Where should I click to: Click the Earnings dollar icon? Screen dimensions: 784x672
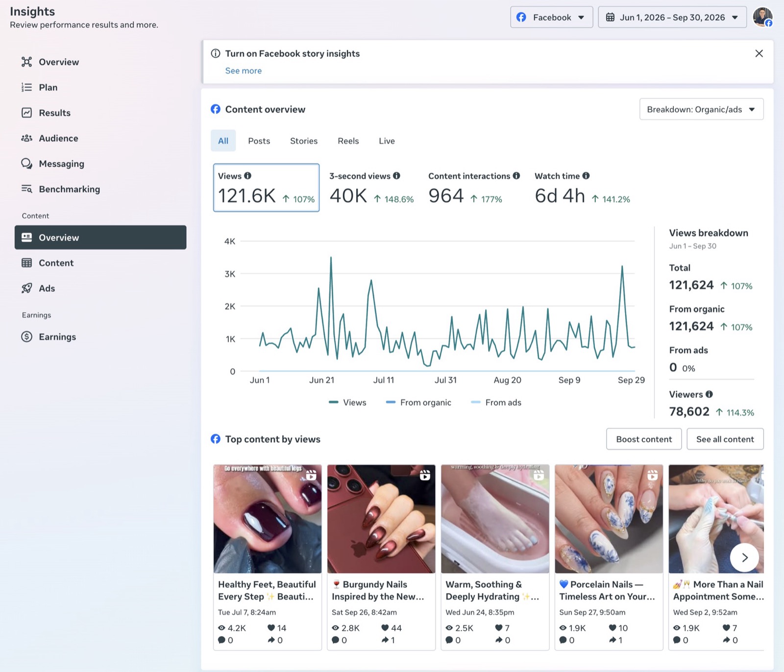(x=26, y=337)
